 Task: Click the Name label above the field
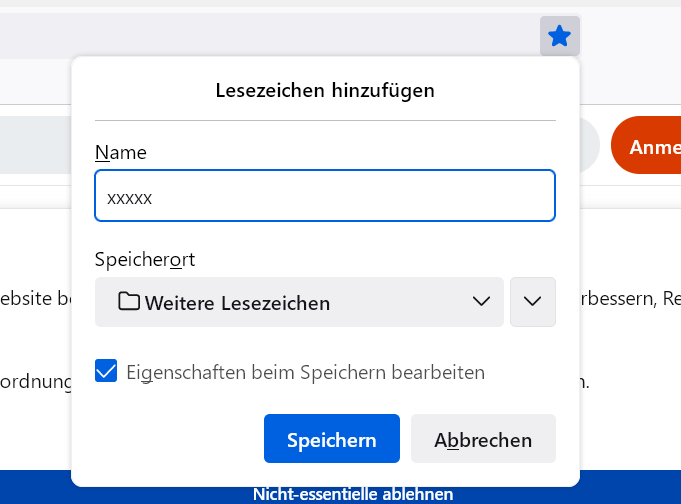121,152
